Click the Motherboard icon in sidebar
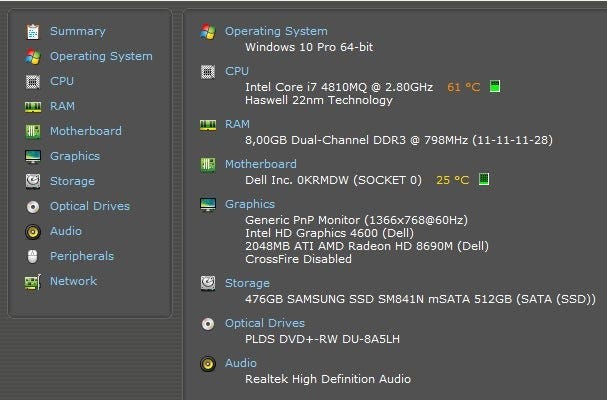Screen dimensions: 607x400 coord(33,132)
